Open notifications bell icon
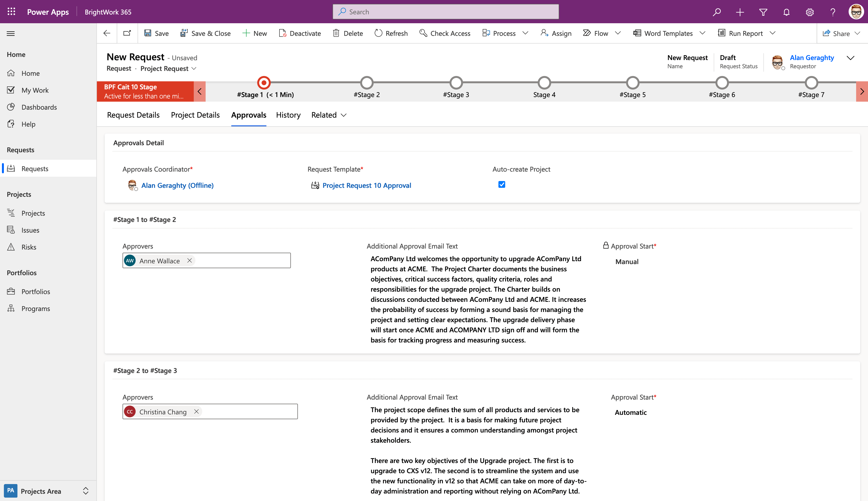The width and height of the screenshot is (868, 501). coord(786,12)
